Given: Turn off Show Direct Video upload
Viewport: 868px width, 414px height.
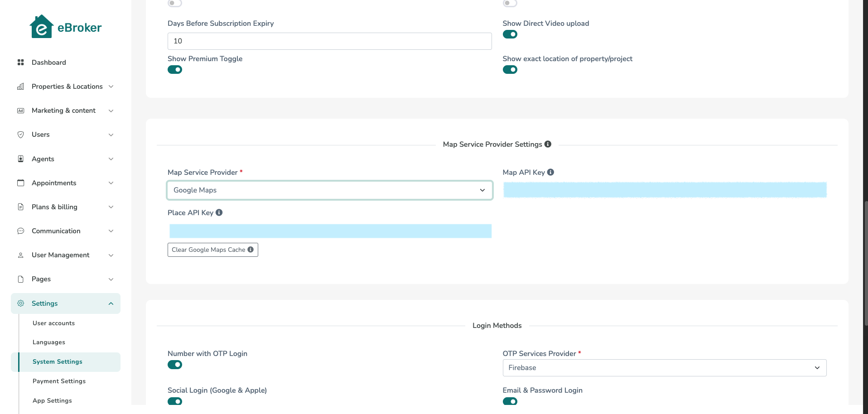Looking at the screenshot, I should click(x=510, y=34).
